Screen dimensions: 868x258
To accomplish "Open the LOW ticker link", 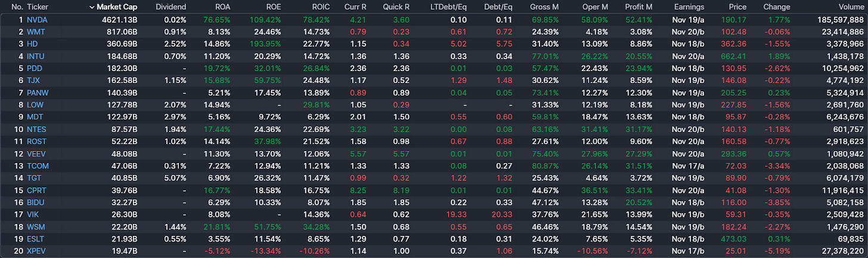I will pos(35,105).
